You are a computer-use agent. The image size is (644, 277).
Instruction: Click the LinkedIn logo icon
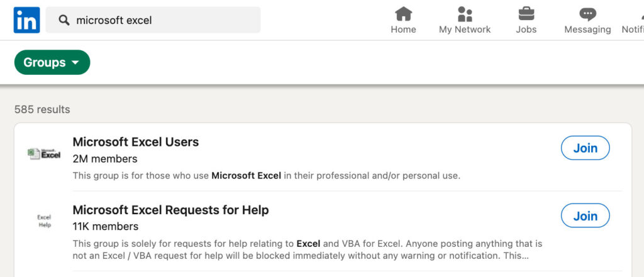pos(26,20)
